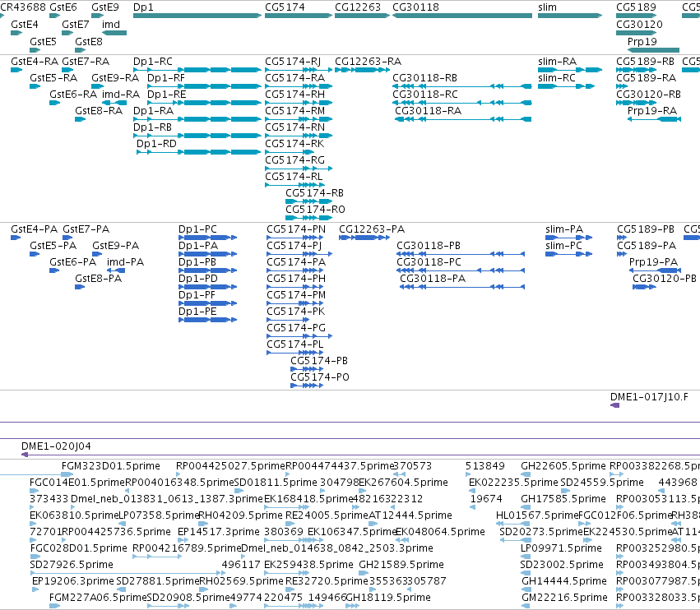This screenshot has height=610, width=700.
Task: Click EST FGC014E01.5prime label
Action: [77, 483]
